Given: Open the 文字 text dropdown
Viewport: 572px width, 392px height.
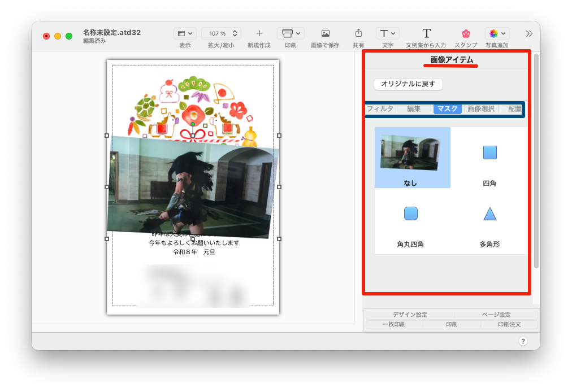Looking at the screenshot, I should pyautogui.click(x=387, y=33).
